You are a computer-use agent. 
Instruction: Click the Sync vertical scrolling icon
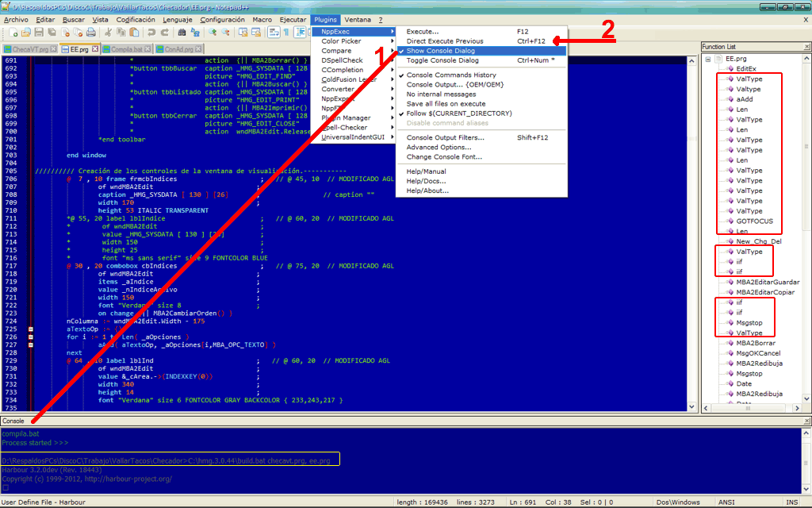tap(243, 33)
